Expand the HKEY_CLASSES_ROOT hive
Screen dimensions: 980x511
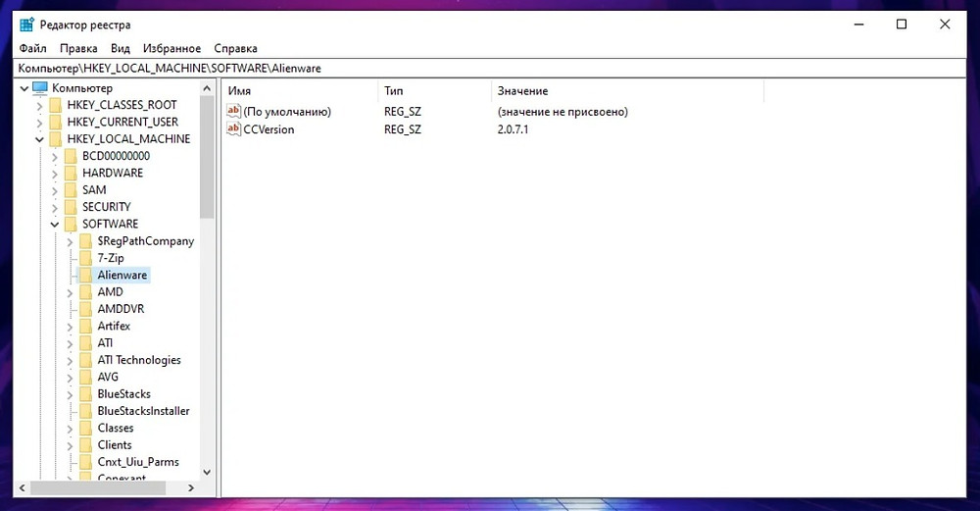(39, 105)
